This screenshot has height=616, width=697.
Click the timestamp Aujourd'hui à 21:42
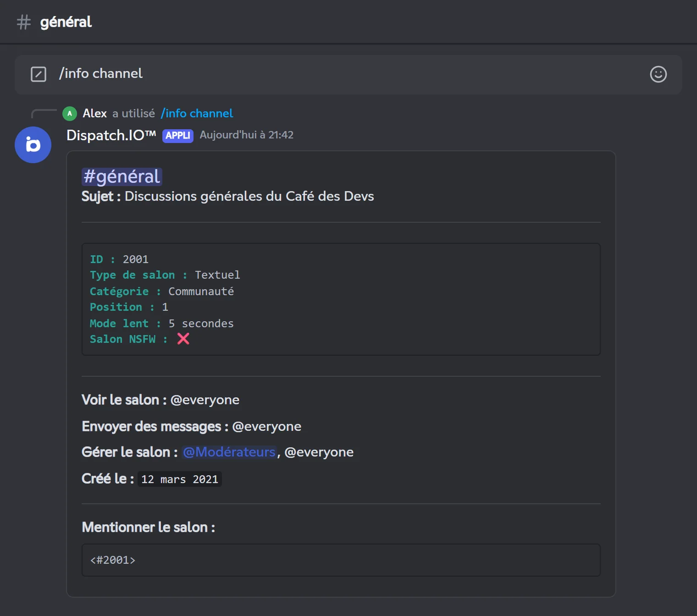(x=247, y=135)
